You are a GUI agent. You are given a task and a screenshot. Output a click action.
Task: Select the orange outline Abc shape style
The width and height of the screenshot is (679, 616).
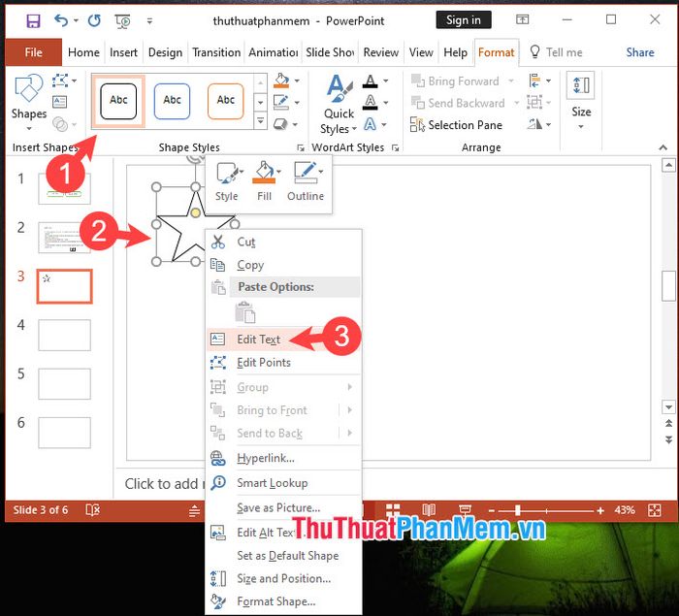click(x=226, y=101)
